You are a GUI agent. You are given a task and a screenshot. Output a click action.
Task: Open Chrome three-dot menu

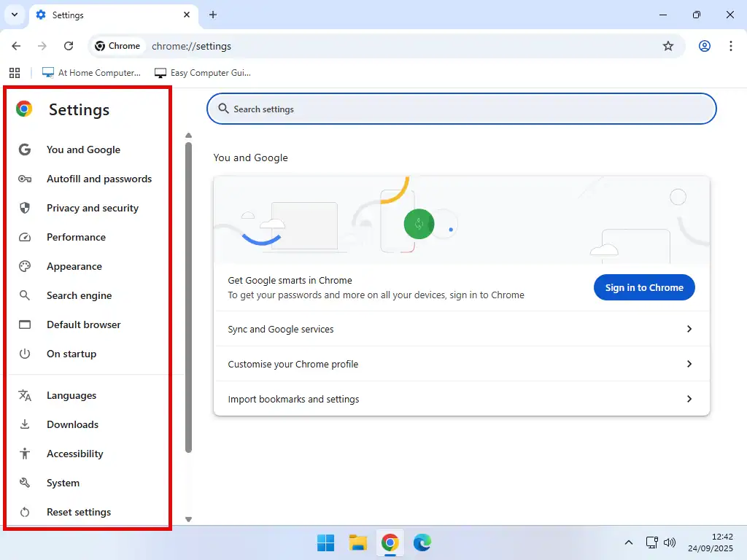(730, 46)
